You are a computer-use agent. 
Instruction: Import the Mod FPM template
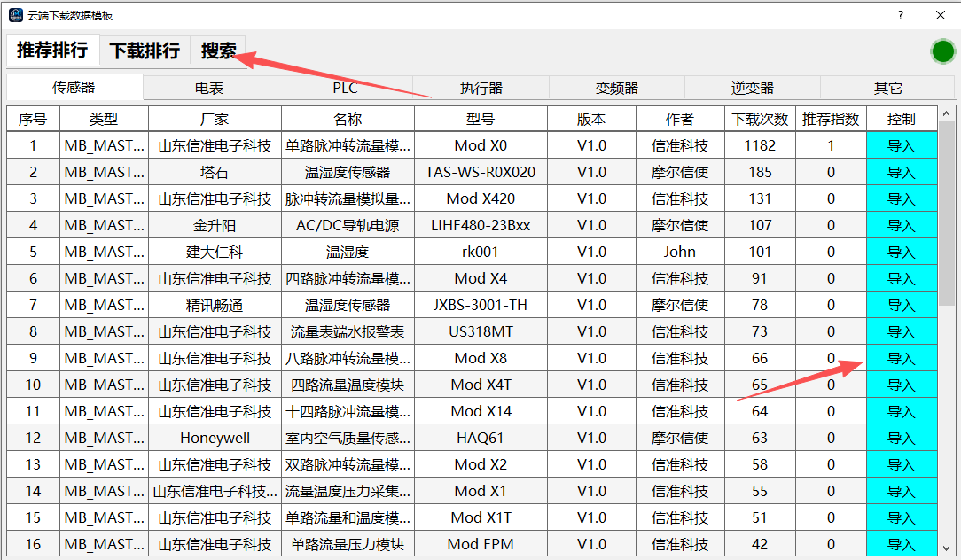tap(902, 544)
